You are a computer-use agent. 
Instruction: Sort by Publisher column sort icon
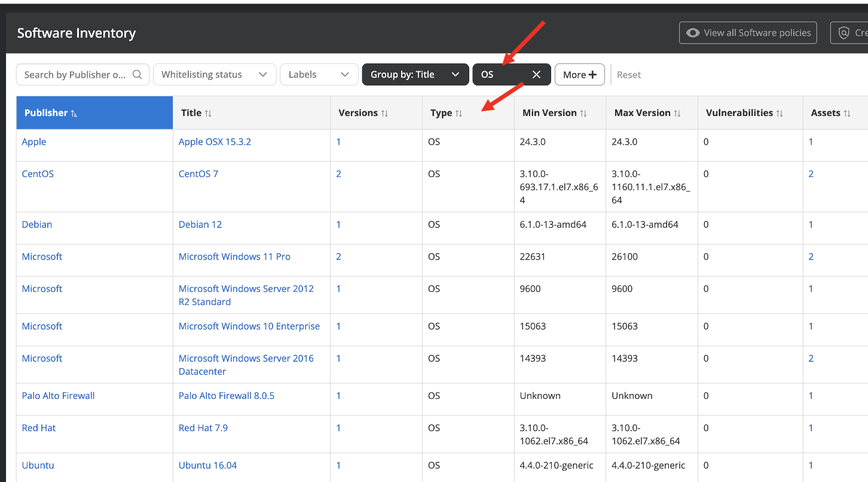[x=74, y=113]
